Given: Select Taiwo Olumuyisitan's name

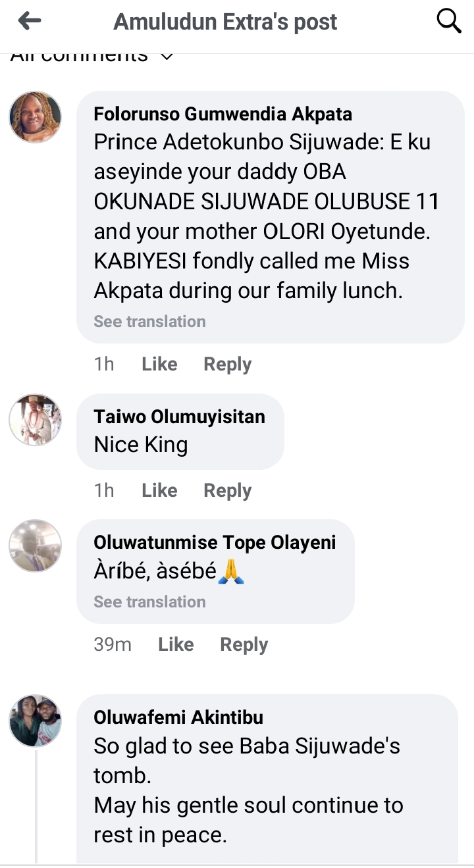Looking at the screenshot, I should tap(179, 417).
